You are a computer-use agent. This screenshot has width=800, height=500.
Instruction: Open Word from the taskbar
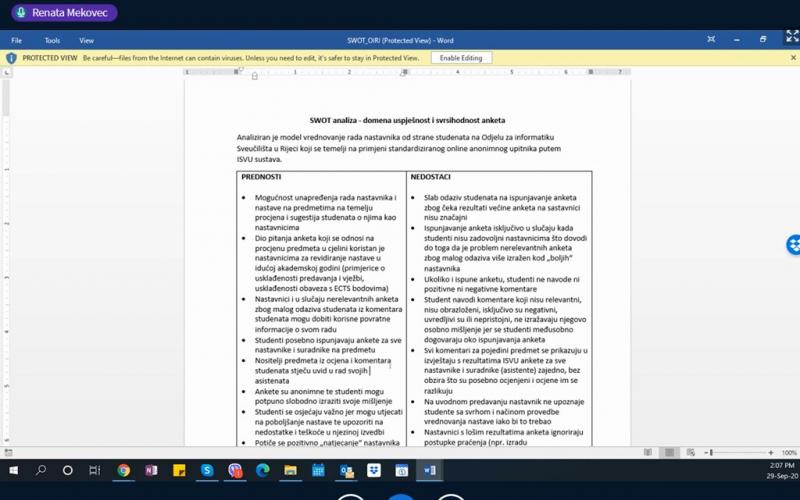click(429, 470)
